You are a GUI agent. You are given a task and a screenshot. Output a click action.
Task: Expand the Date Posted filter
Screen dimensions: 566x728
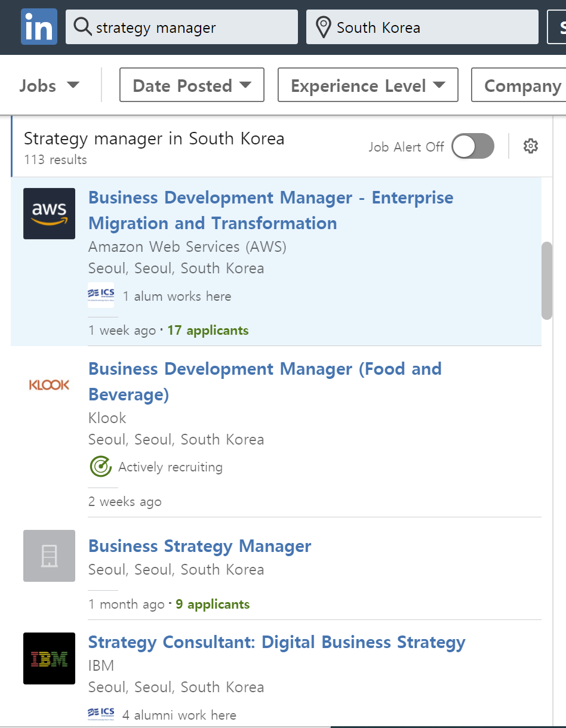[x=192, y=85]
